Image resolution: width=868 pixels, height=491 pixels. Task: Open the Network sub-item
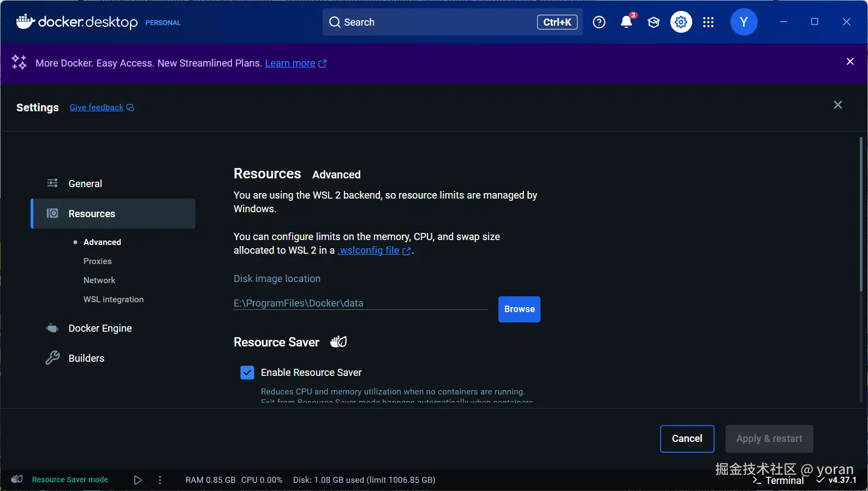99,280
